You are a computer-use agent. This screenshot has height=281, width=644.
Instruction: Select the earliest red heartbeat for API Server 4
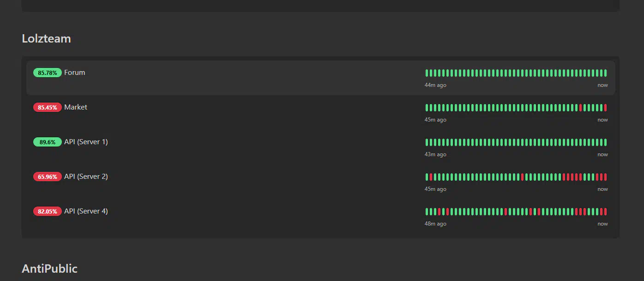click(x=439, y=212)
